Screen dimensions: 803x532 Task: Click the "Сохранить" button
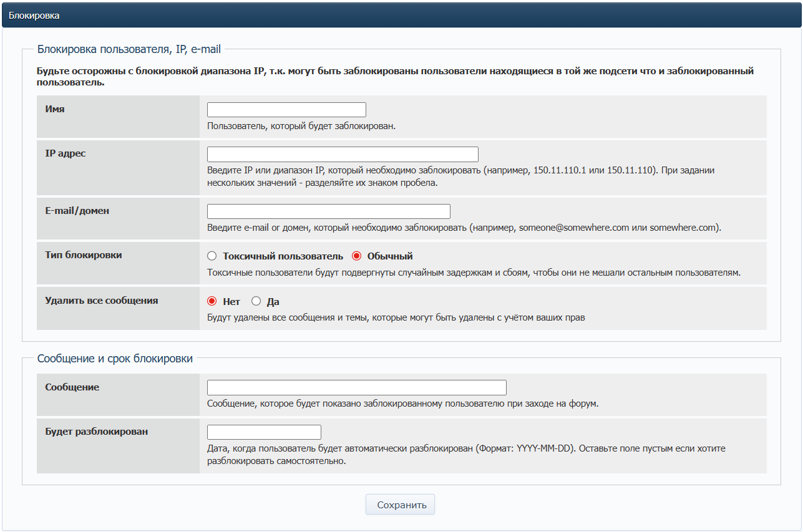[x=400, y=505]
